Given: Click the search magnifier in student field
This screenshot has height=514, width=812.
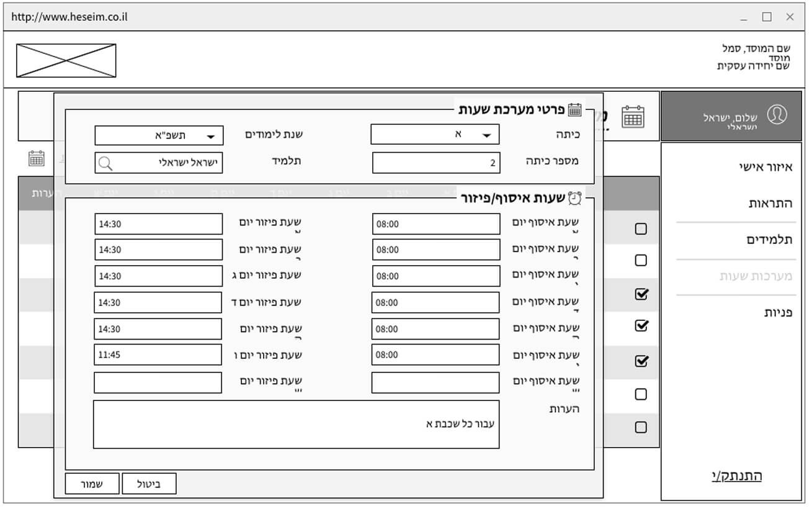Looking at the screenshot, I should (x=106, y=163).
